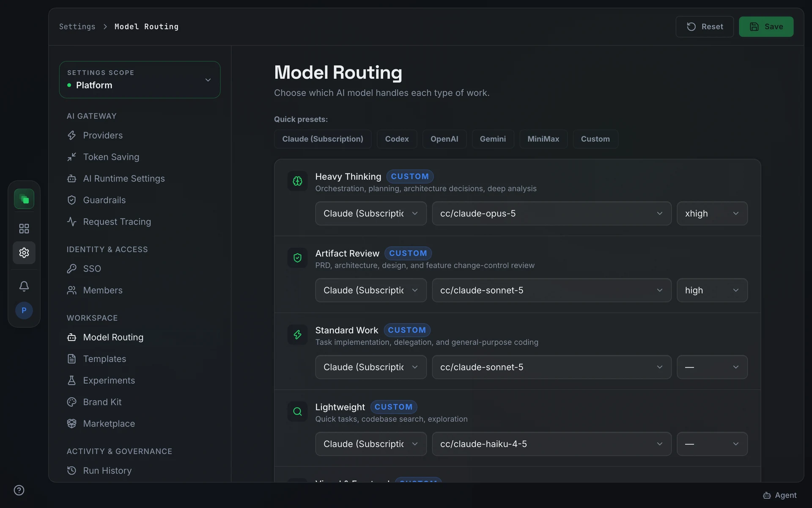Select the Custom preset
812x508 pixels.
595,139
